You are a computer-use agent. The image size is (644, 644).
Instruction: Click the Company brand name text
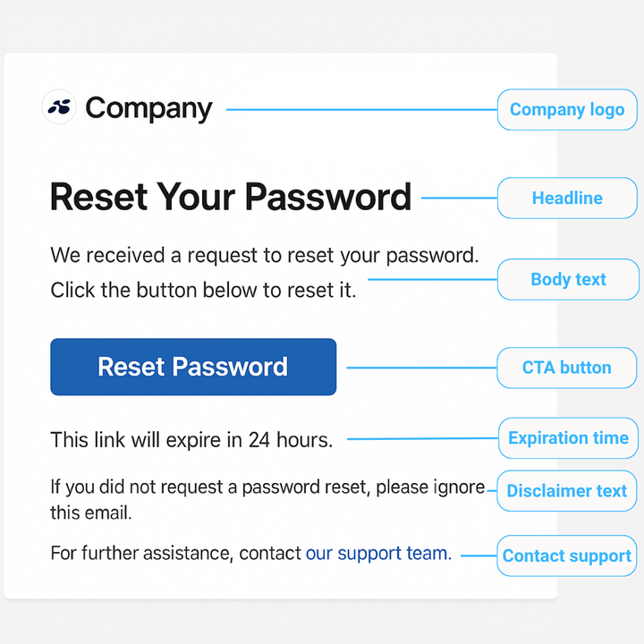coord(148,109)
